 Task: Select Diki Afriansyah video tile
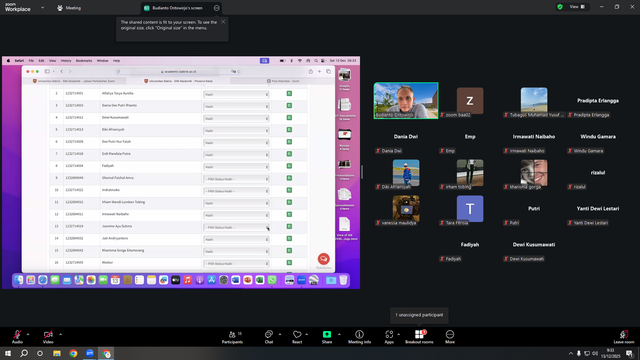pos(406,173)
